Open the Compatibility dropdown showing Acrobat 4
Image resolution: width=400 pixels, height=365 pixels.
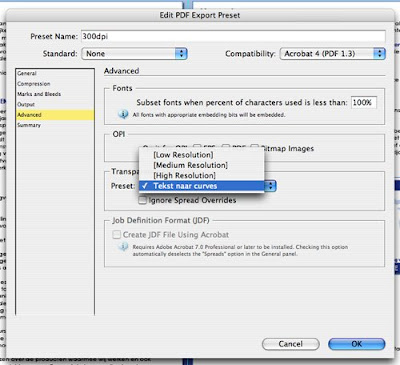(333, 54)
